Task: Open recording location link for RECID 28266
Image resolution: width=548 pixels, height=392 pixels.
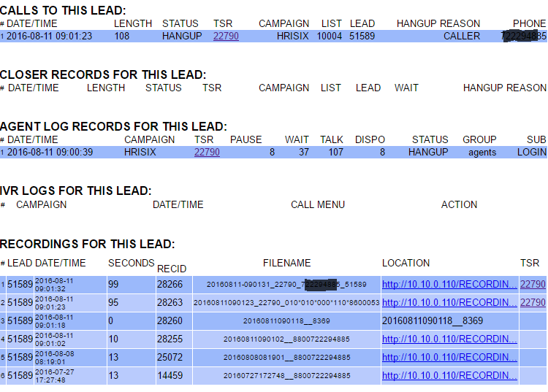Action: pyautogui.click(x=449, y=285)
